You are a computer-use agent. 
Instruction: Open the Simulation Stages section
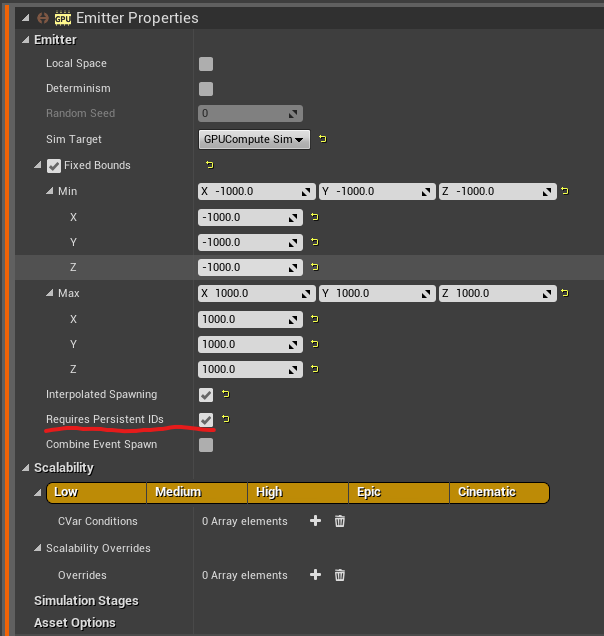coord(86,601)
